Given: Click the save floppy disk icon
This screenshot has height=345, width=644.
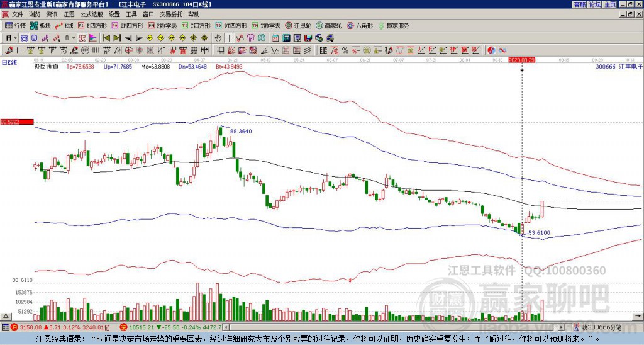Looking at the screenshot, I should tap(308, 38).
